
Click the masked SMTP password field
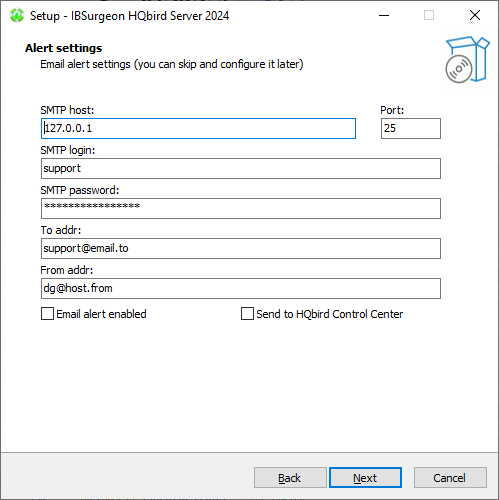[241, 208]
